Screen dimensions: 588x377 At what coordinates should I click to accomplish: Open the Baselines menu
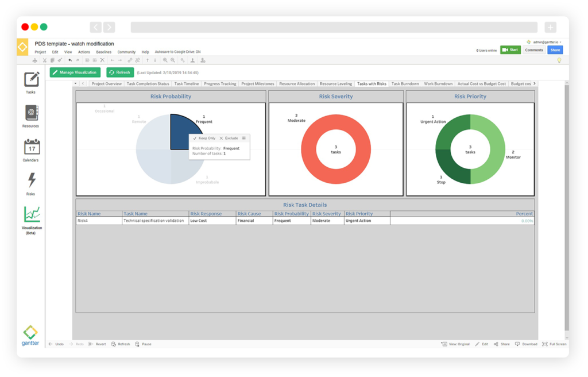pyautogui.click(x=103, y=52)
